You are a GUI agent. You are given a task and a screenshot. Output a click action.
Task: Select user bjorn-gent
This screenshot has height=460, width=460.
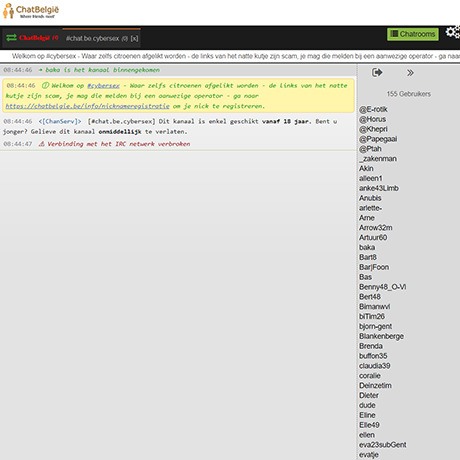375,326
